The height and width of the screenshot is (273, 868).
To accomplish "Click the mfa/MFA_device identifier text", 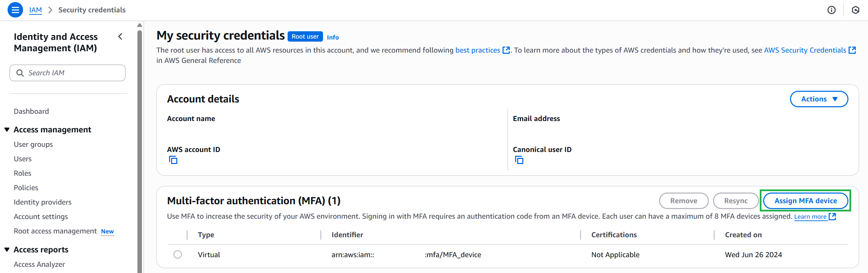I will pos(453,255).
